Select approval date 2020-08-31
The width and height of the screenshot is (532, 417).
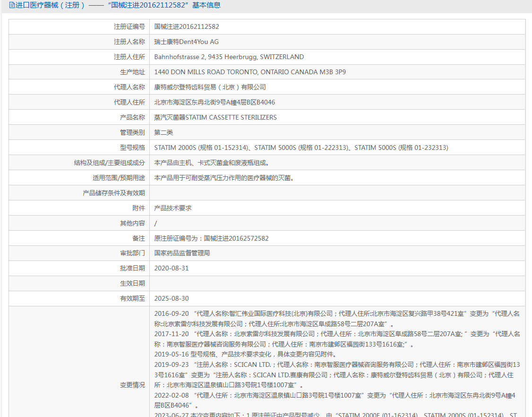pyautogui.click(x=172, y=268)
